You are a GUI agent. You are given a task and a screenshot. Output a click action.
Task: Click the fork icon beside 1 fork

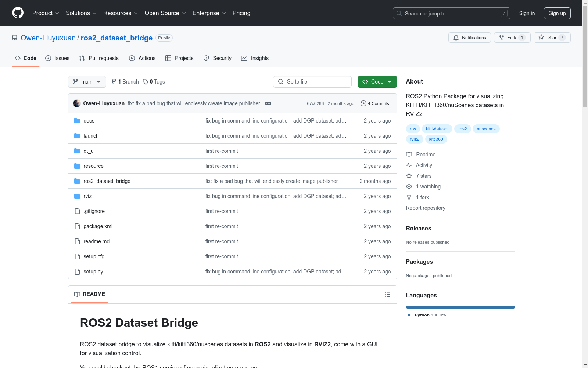tap(409, 197)
